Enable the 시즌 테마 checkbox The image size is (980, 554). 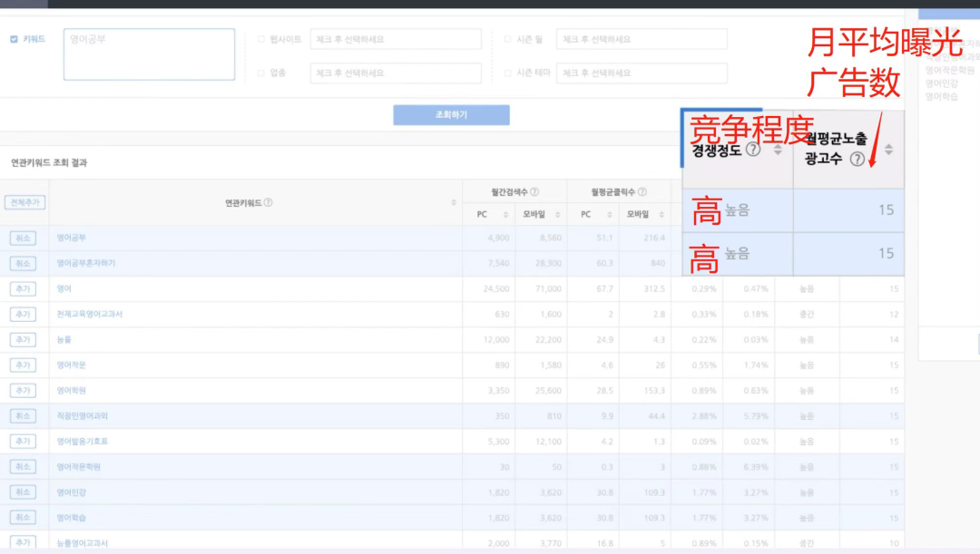coord(507,73)
